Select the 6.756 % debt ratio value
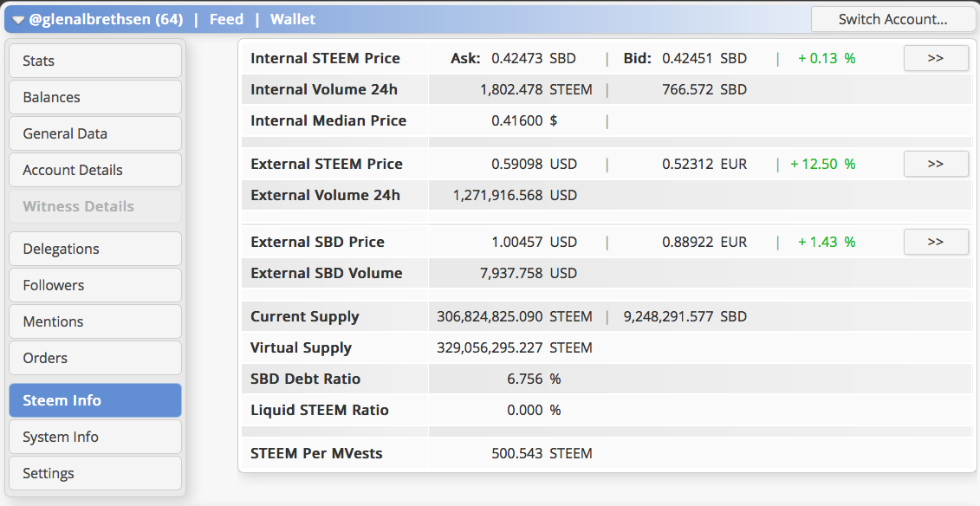 [534, 379]
